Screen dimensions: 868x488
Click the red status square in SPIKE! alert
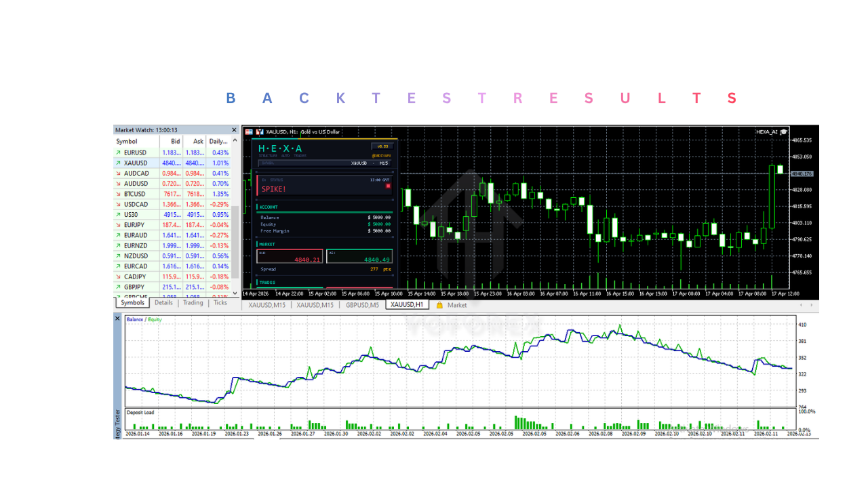(x=387, y=185)
